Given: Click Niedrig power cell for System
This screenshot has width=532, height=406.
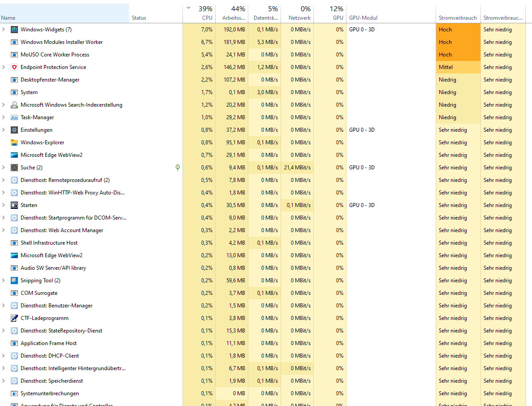Looking at the screenshot, I should click(458, 92).
